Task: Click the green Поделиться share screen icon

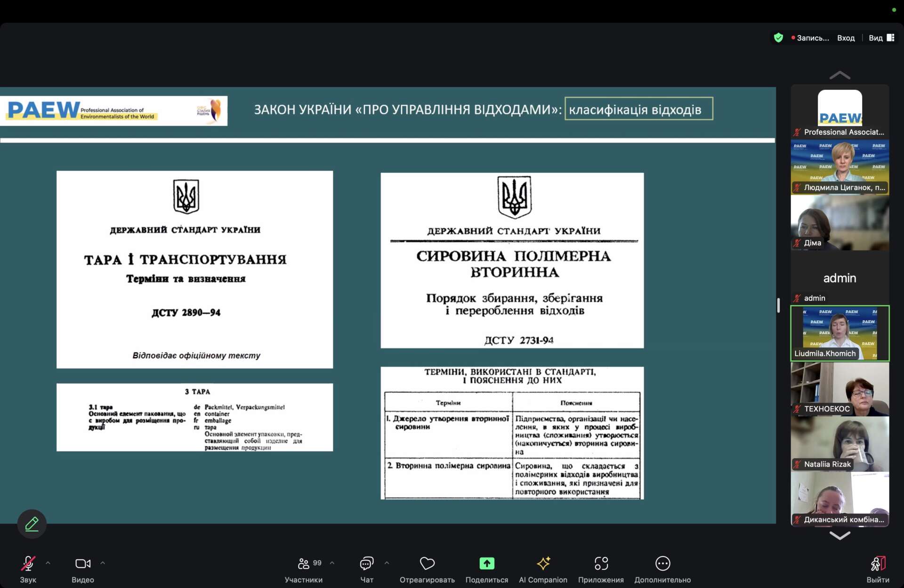Action: point(486,564)
